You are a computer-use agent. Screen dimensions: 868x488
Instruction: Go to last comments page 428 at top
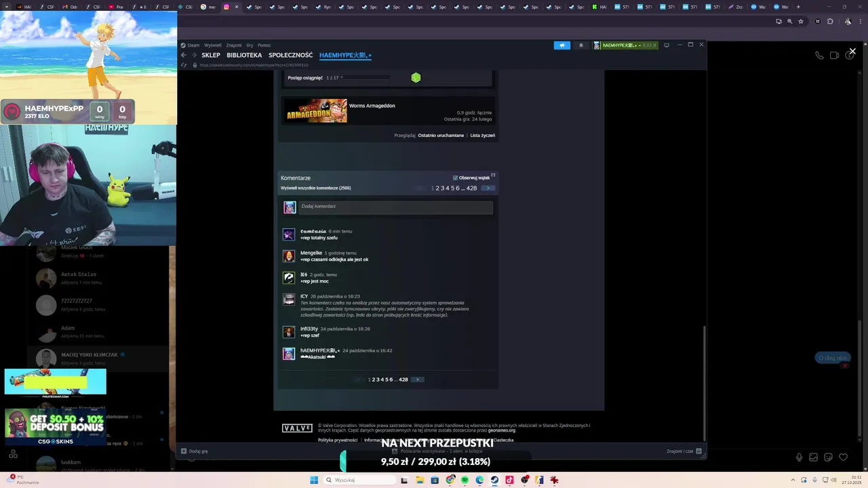(x=471, y=188)
